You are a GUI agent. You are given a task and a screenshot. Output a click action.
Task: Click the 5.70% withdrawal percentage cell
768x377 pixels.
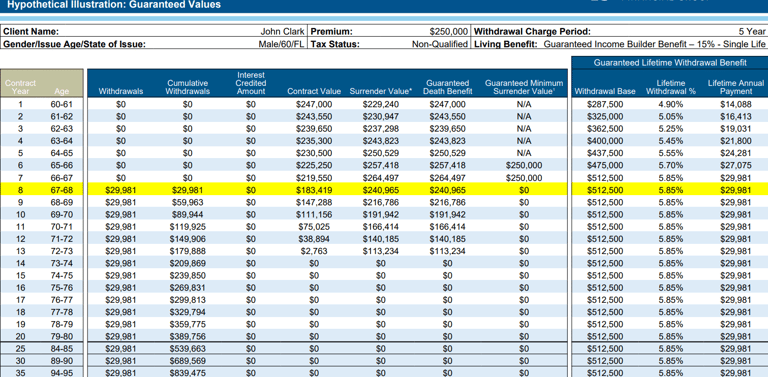click(x=671, y=165)
